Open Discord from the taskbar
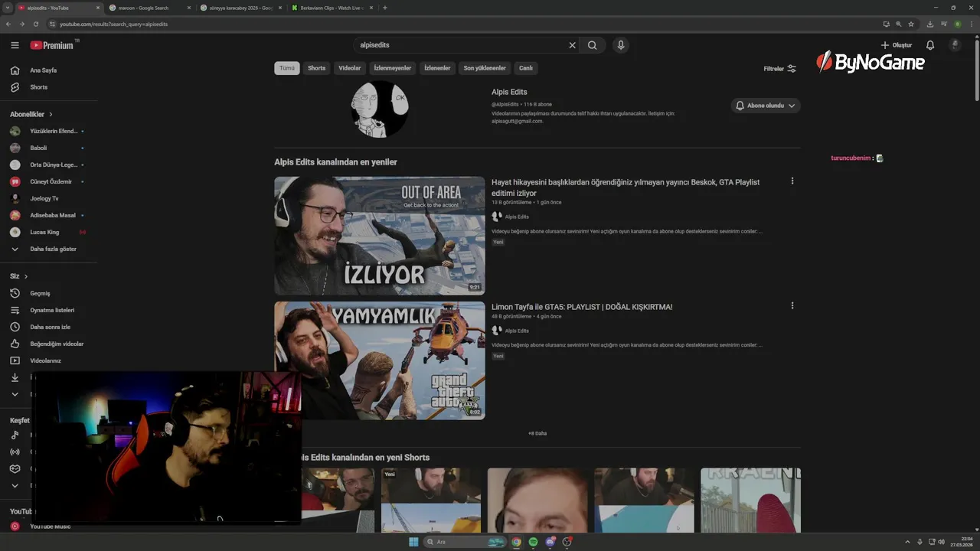Screen dimensions: 980x551 click(x=550, y=542)
